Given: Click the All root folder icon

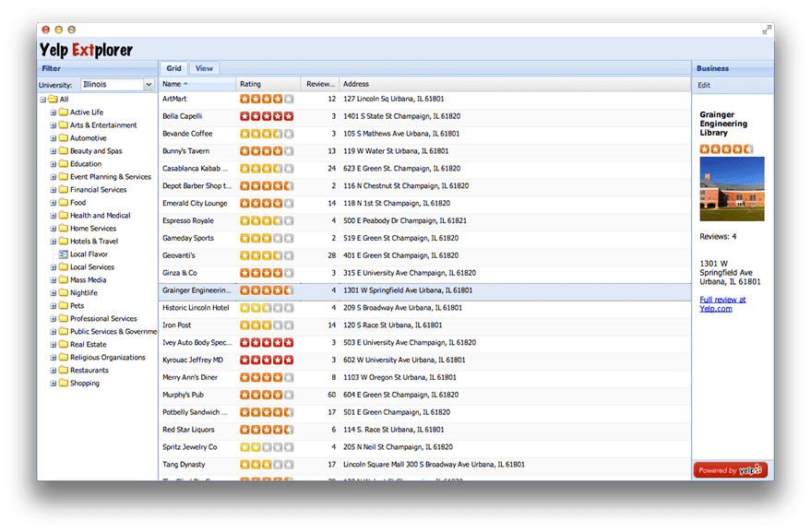Looking at the screenshot, I should coord(53,99).
